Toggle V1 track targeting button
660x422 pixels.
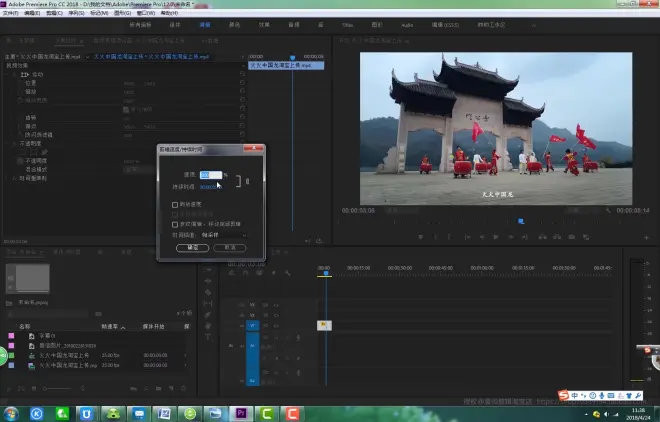(253, 326)
